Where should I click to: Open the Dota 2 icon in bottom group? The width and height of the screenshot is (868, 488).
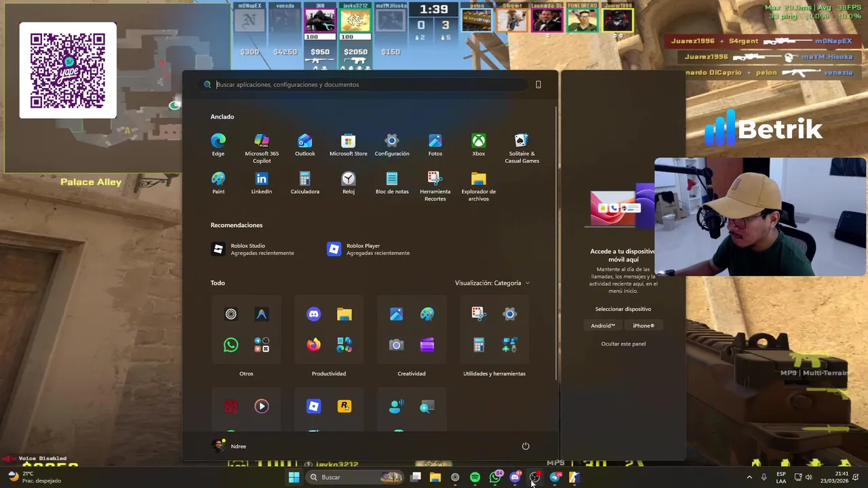(x=231, y=406)
